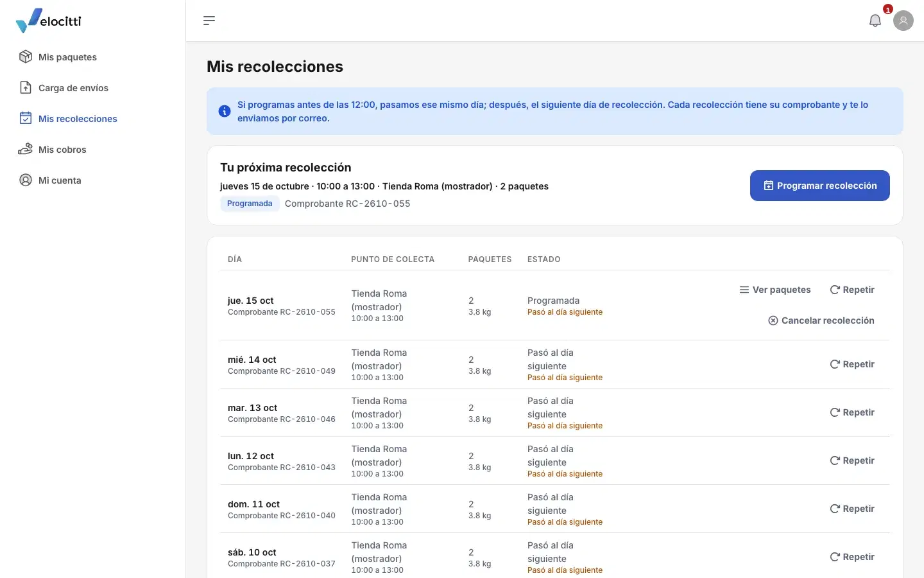
Task: Repeat the mié. 14 oct pickup
Action: click(x=852, y=364)
